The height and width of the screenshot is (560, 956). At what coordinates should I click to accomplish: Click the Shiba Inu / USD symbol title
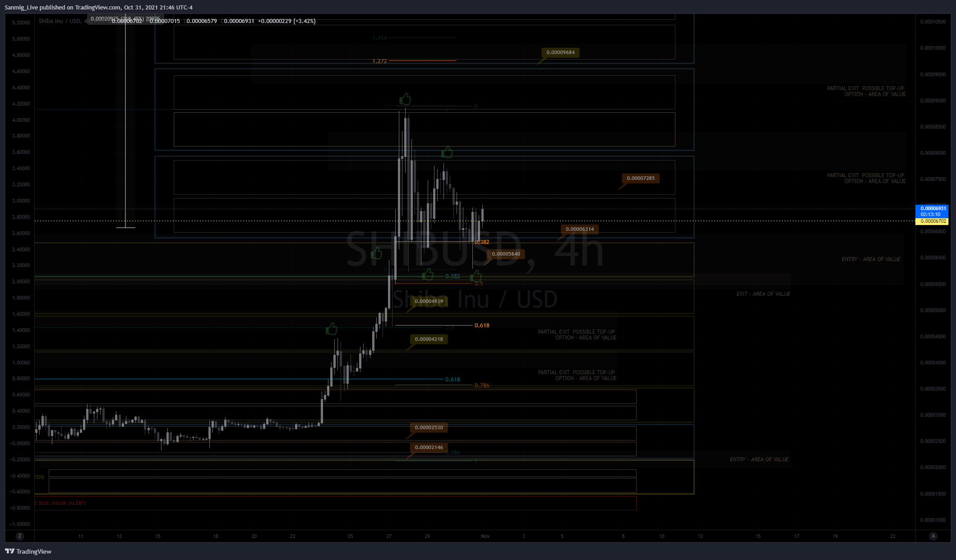coord(59,21)
